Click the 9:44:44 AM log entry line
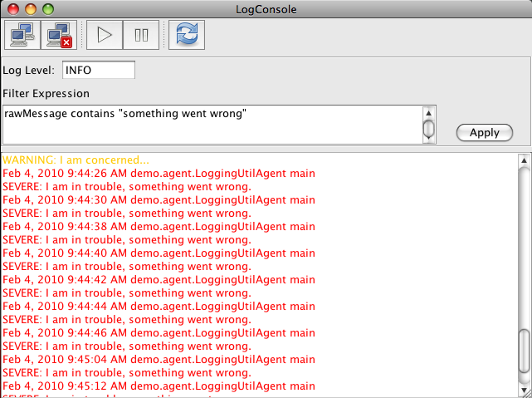This screenshot has height=398, width=532. coord(159,306)
